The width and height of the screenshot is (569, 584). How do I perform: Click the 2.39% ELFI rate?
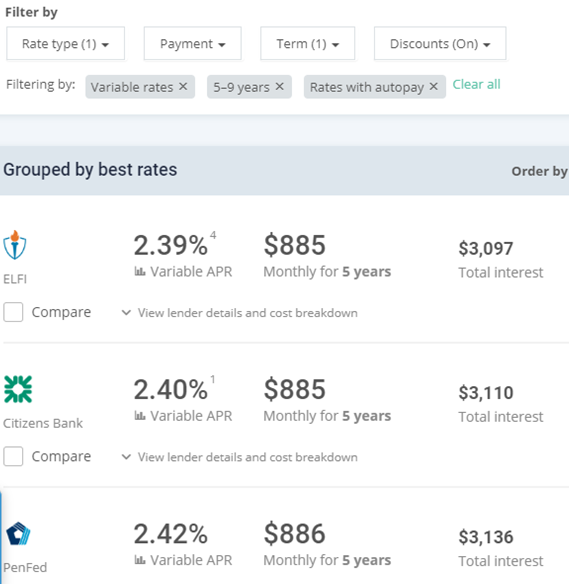pyautogui.click(x=171, y=245)
